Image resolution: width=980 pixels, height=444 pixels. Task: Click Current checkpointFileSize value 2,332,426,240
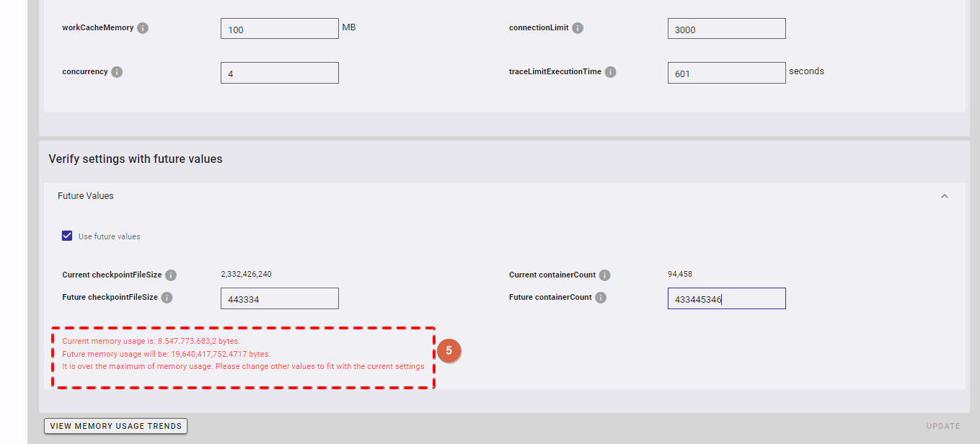pyautogui.click(x=246, y=274)
